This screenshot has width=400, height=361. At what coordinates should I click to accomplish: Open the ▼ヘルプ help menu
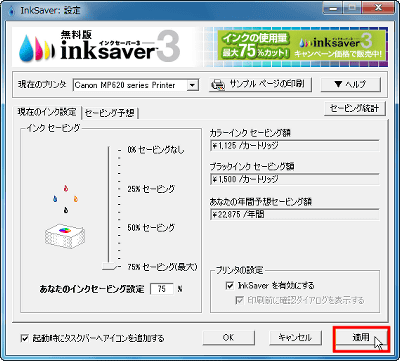click(350, 85)
